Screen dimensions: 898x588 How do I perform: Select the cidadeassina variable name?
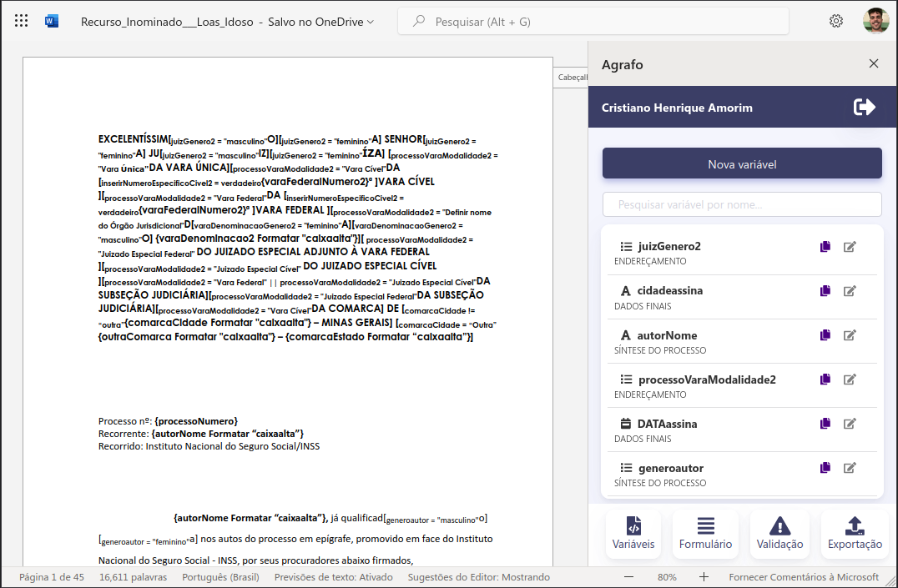coord(670,290)
